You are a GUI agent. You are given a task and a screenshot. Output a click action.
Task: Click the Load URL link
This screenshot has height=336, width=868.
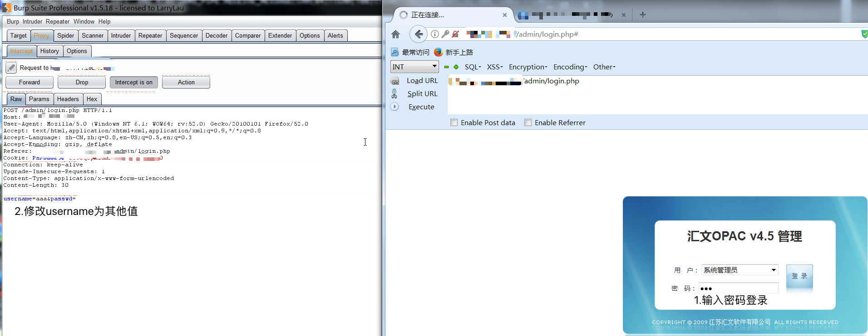click(422, 81)
